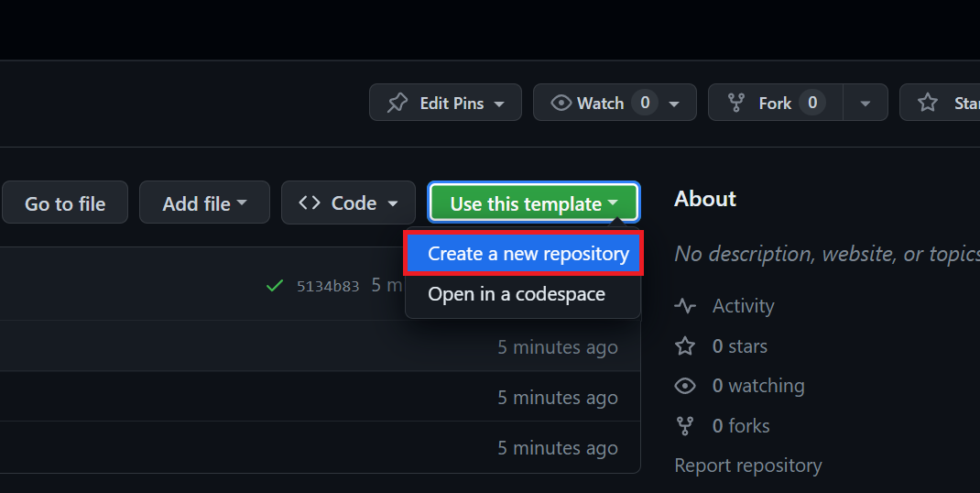This screenshot has width=980, height=493.
Task: Select Create a new repository
Action: (x=523, y=254)
